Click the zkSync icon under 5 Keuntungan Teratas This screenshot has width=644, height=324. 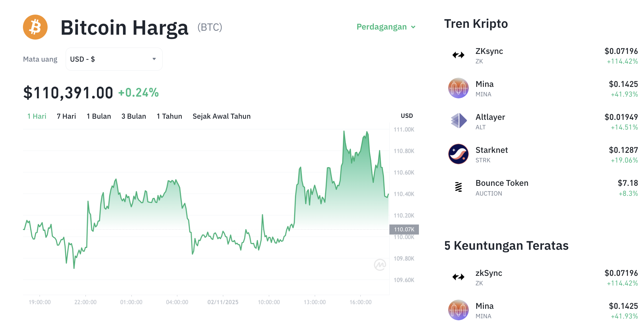458,277
